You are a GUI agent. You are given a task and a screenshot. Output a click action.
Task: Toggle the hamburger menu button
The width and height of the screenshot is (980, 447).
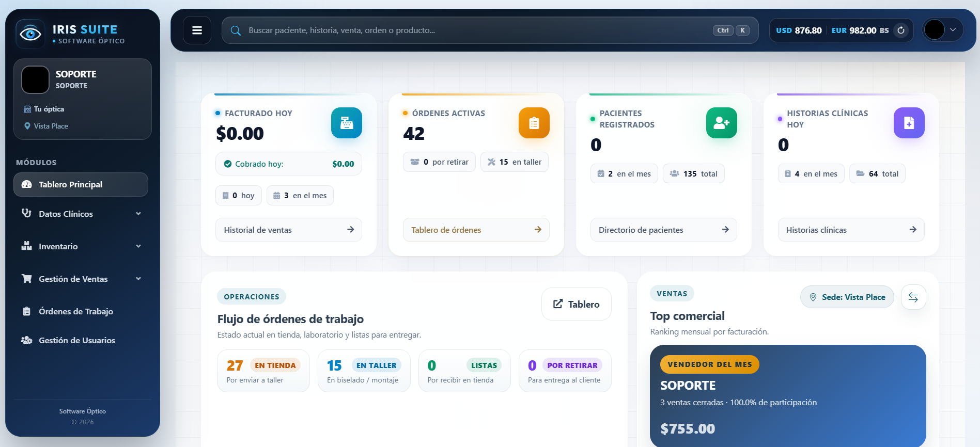197,30
